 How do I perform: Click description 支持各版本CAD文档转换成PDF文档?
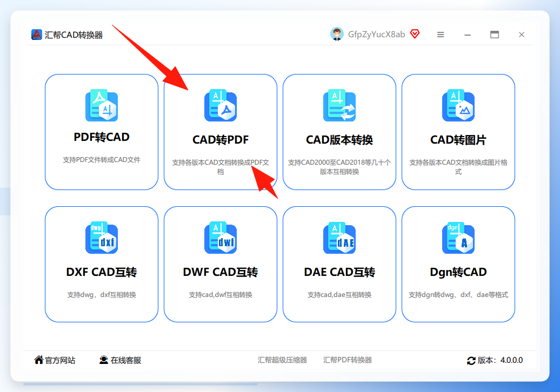pos(221,167)
